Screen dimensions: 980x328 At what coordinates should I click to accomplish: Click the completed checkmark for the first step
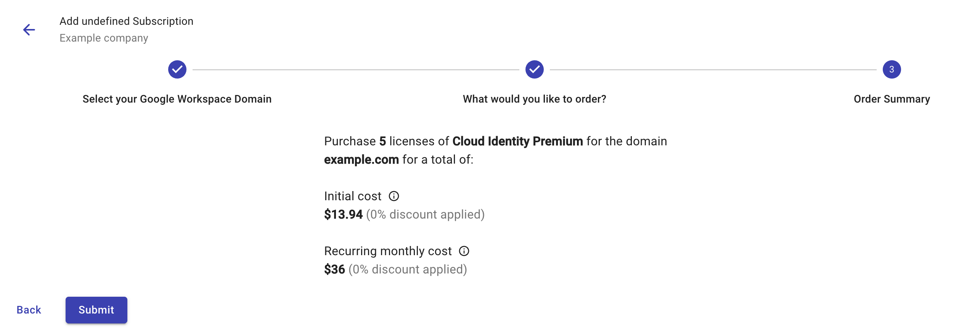point(177,69)
